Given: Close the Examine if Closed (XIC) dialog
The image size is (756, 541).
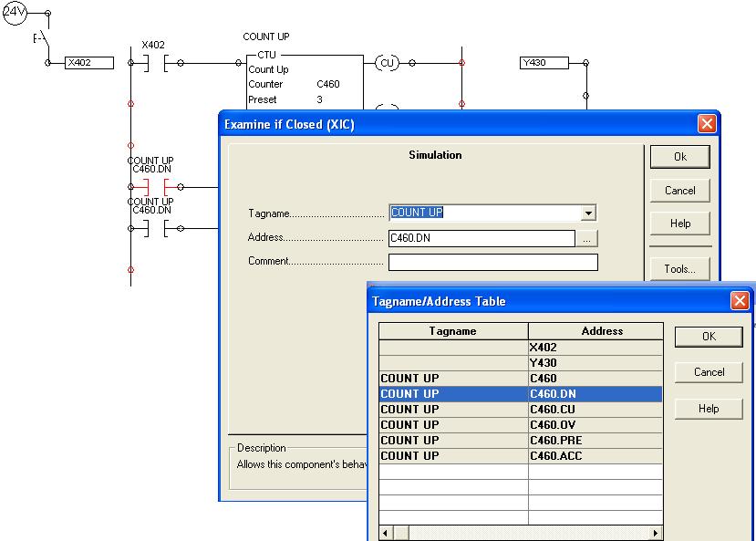Looking at the screenshot, I should click(x=707, y=124).
